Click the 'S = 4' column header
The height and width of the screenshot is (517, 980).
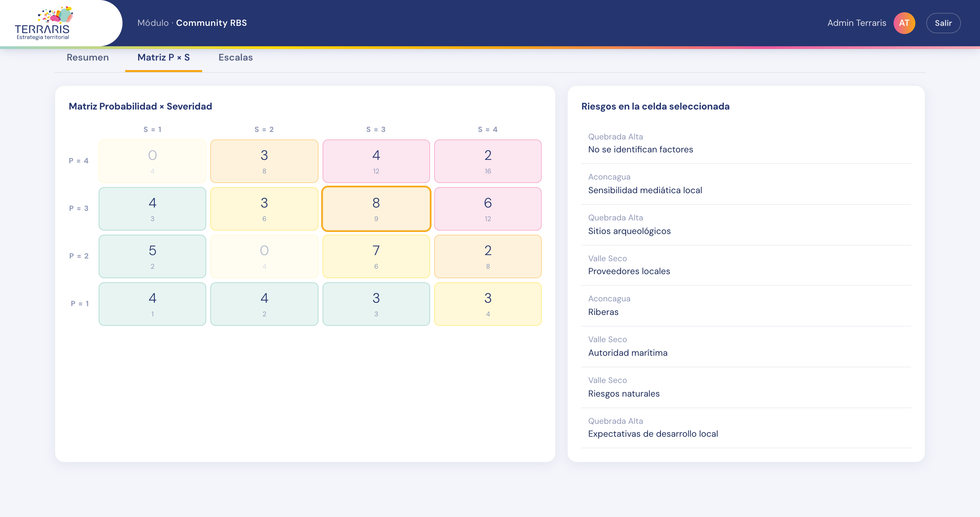pyautogui.click(x=487, y=130)
